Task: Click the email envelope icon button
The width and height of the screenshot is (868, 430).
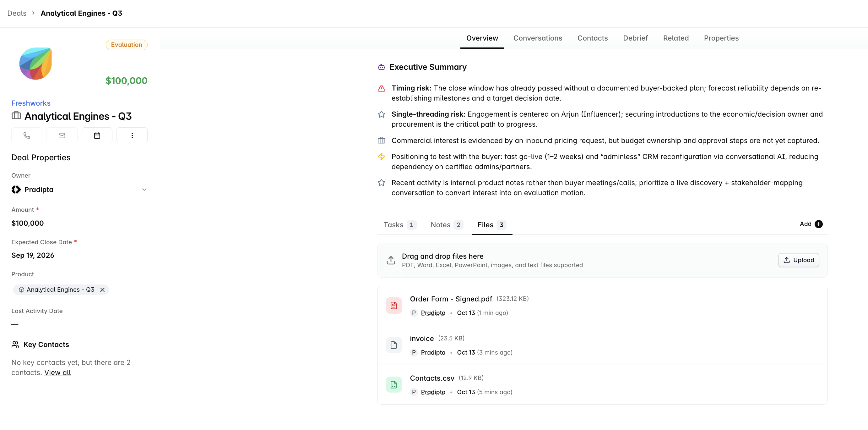Action: click(x=62, y=135)
